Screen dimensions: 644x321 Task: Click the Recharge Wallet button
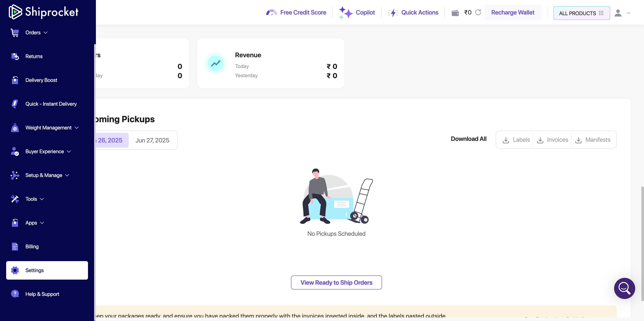click(512, 12)
